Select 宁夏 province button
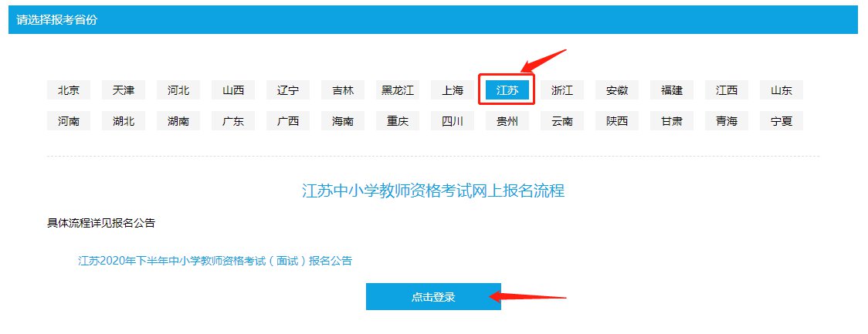This screenshot has width=868, height=334. pyautogui.click(x=781, y=121)
